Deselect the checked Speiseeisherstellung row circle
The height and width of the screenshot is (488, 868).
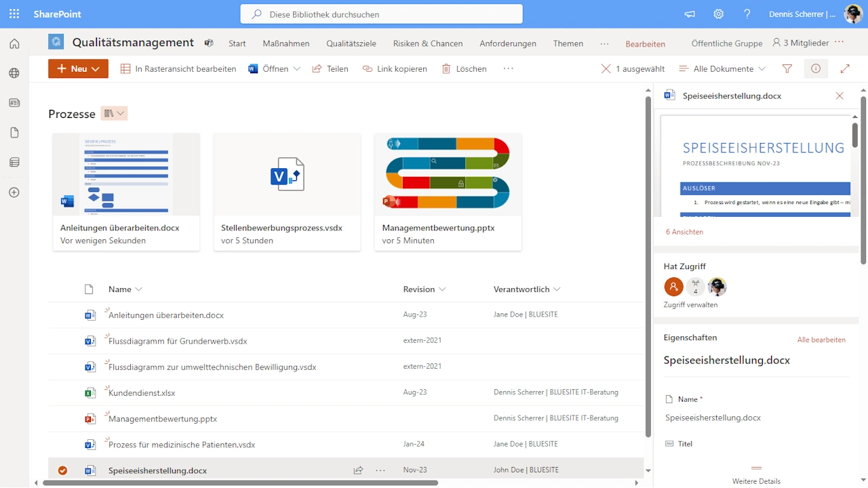coord(62,470)
